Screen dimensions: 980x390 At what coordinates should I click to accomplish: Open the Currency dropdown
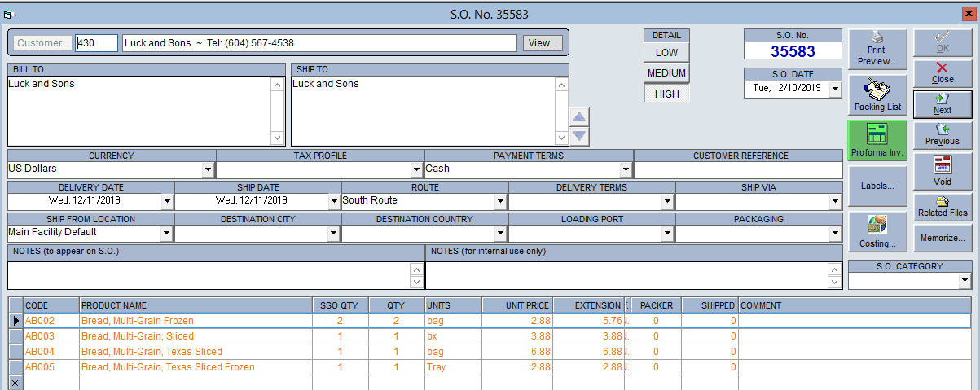(209, 169)
